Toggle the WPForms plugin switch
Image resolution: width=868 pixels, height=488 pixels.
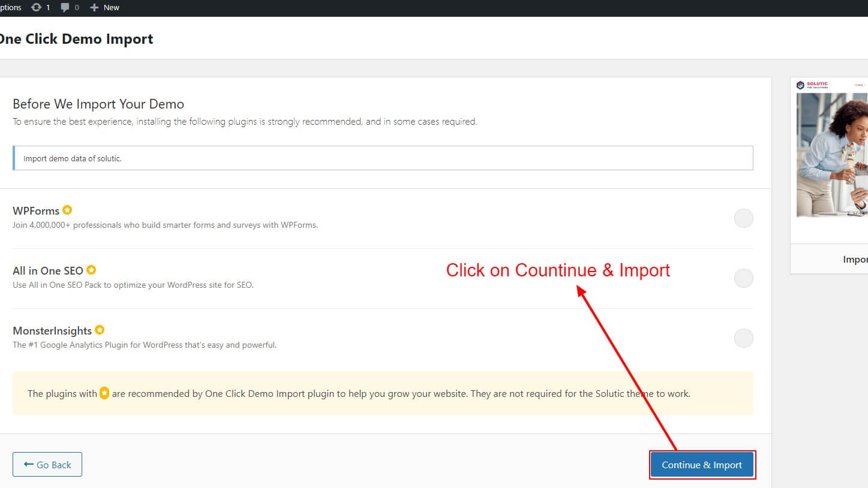click(x=743, y=218)
